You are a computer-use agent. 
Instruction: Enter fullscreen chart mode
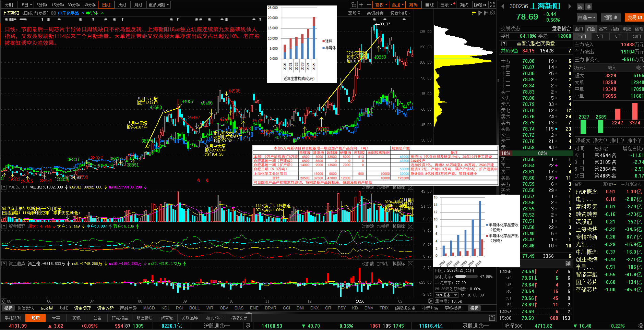pyautogui.click(x=492, y=5)
